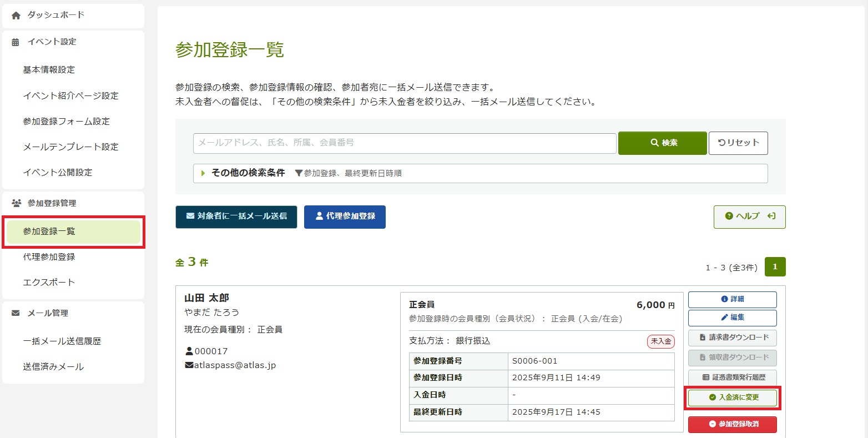
Task: Mark payment with 入金済に変更 button
Action: [733, 397]
